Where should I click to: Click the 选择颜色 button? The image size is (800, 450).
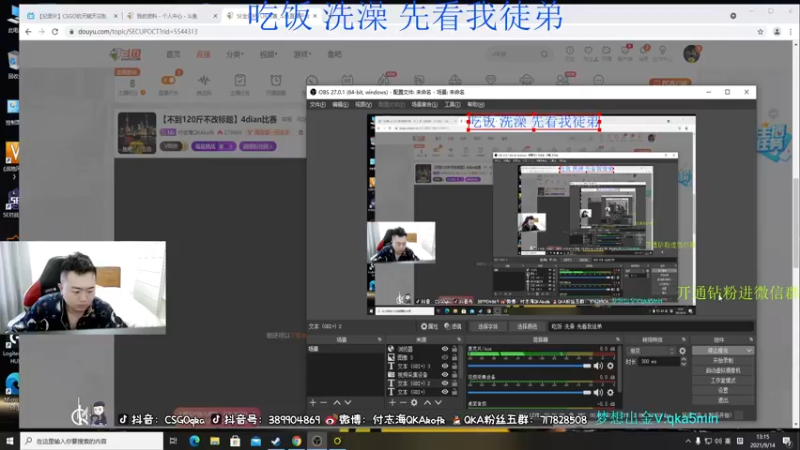[x=527, y=327]
